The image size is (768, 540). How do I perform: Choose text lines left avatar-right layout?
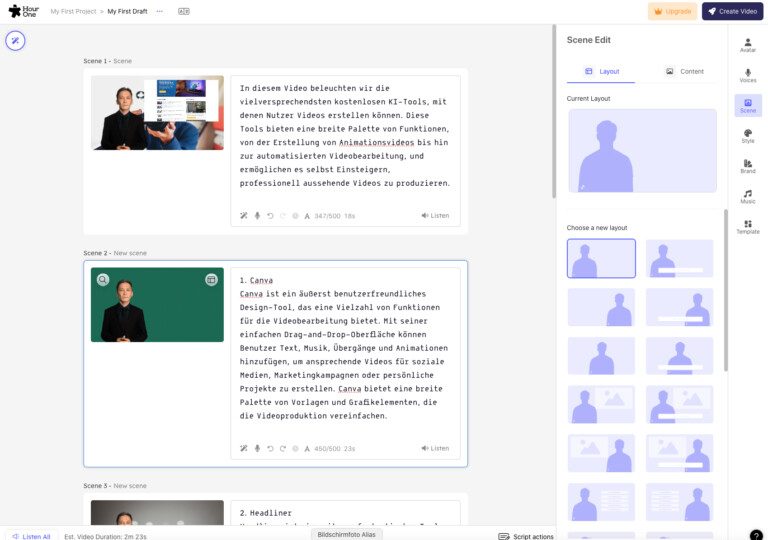(679, 502)
